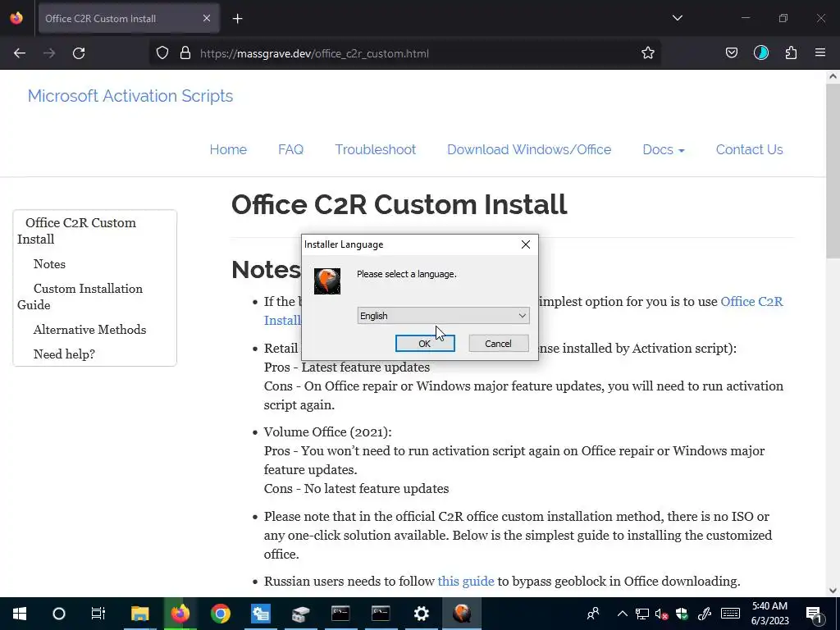The height and width of the screenshot is (630, 840).
Task: Open Task View on taskbar
Action: [x=98, y=614]
